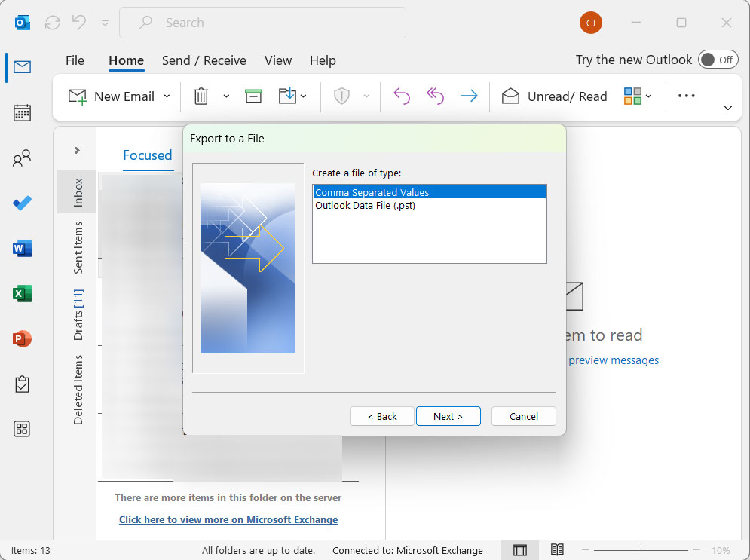Launch Excel from the Outlook sidebar
750x560 pixels.
(22, 293)
